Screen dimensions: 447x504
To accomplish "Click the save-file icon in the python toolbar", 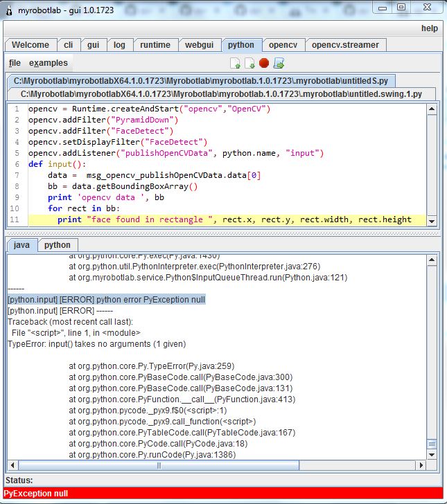I will click(249, 63).
